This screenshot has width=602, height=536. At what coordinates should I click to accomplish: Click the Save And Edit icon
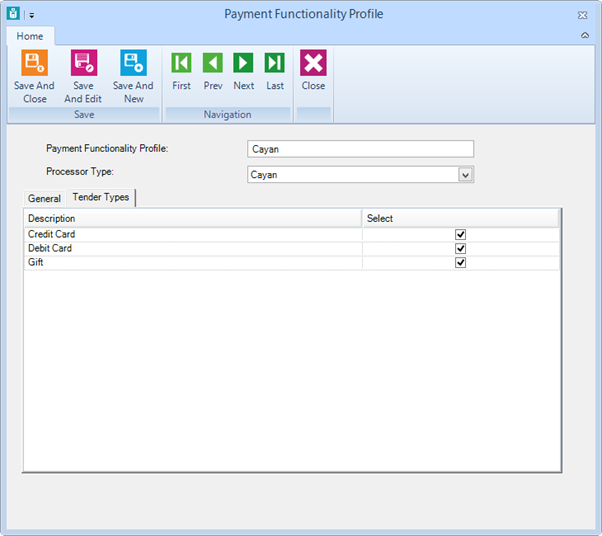84,63
